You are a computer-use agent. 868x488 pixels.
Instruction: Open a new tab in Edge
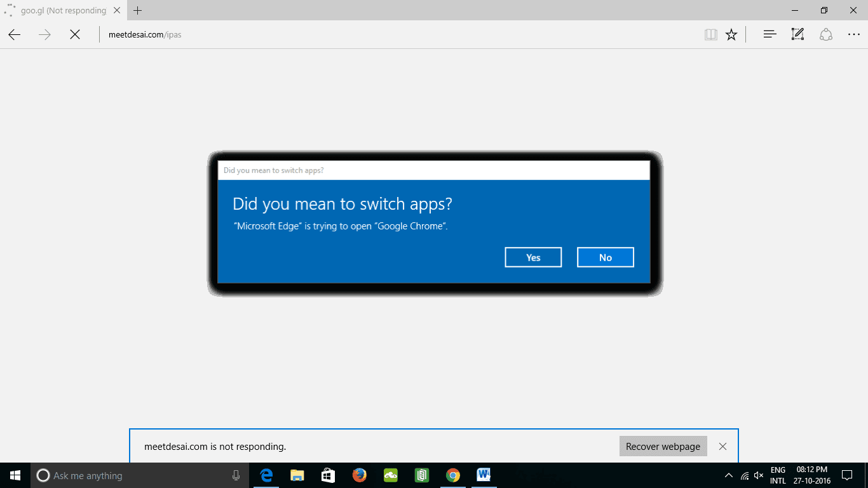coord(138,10)
